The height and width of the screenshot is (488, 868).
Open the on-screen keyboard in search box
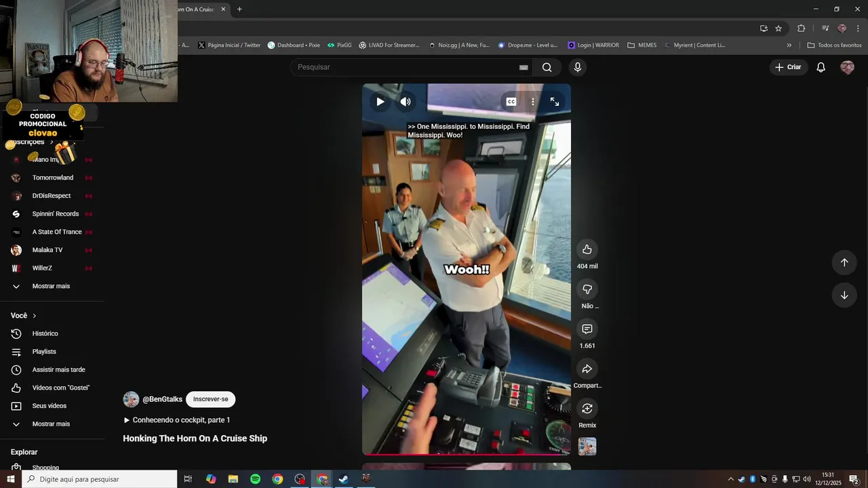click(524, 67)
